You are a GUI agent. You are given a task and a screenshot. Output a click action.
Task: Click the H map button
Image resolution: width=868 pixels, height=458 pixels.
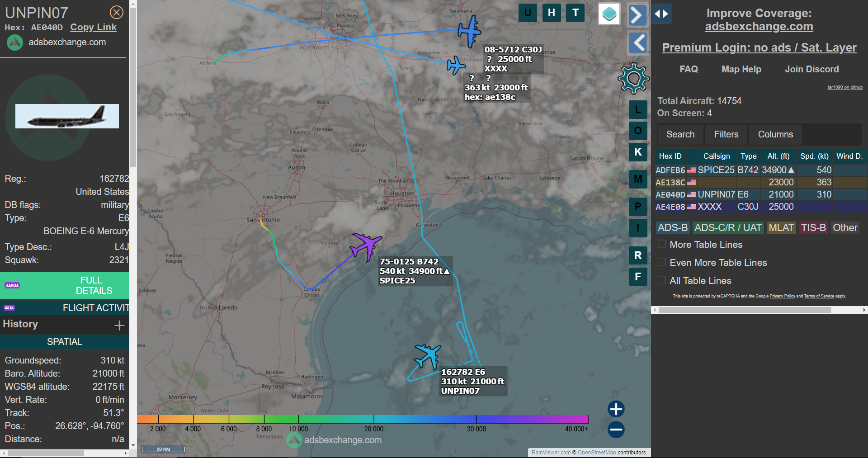pyautogui.click(x=552, y=13)
